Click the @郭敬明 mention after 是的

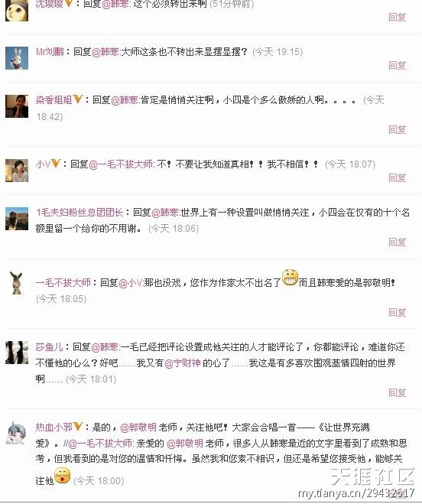138,428
